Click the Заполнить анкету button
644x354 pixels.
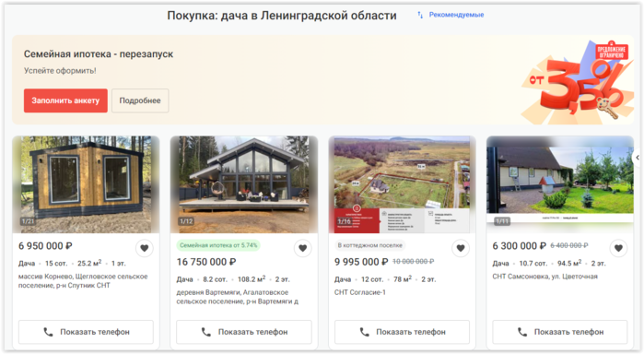point(65,100)
